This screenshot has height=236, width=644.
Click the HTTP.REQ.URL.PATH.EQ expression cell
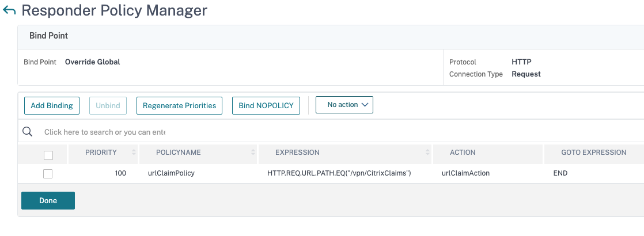pyautogui.click(x=339, y=173)
